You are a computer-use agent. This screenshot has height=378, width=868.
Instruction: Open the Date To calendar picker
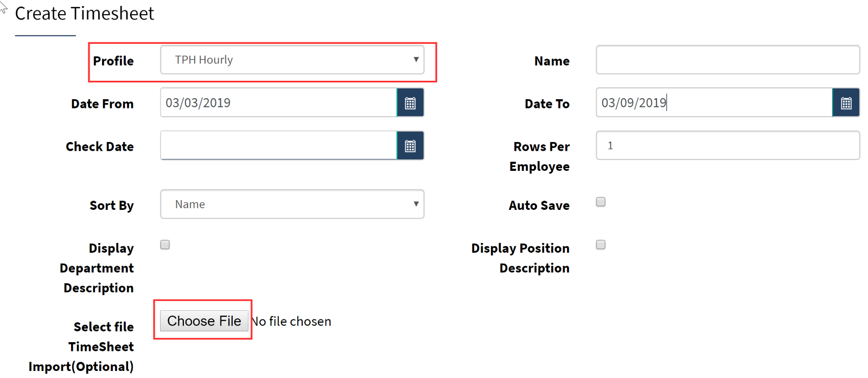[846, 102]
